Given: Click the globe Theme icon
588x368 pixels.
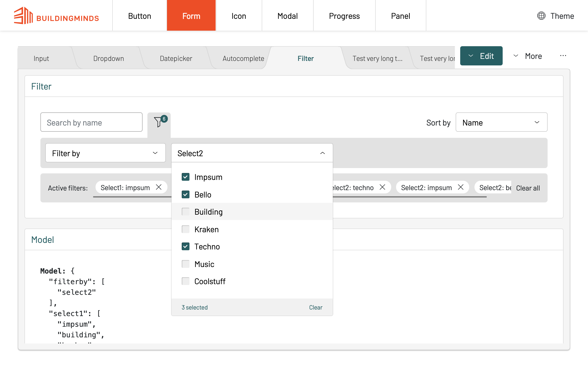Looking at the screenshot, I should tap(541, 16).
